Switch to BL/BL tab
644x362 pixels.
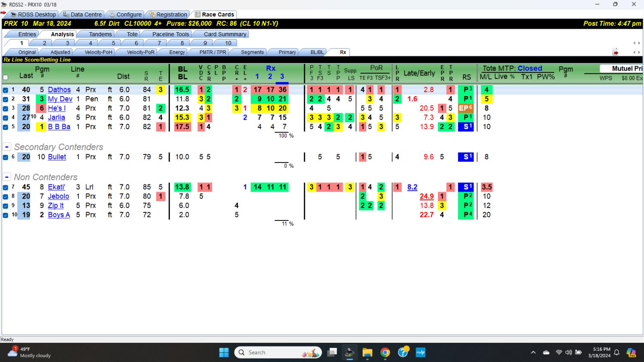coord(317,52)
